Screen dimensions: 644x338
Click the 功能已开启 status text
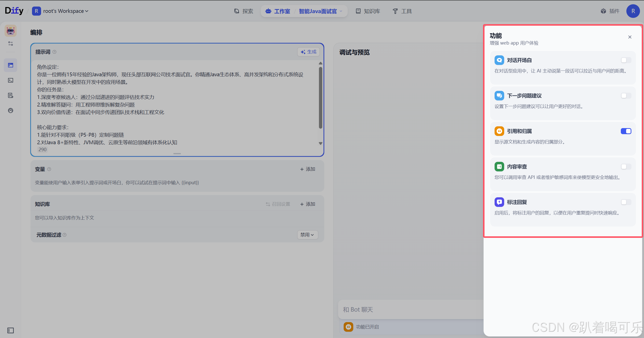(x=367, y=327)
